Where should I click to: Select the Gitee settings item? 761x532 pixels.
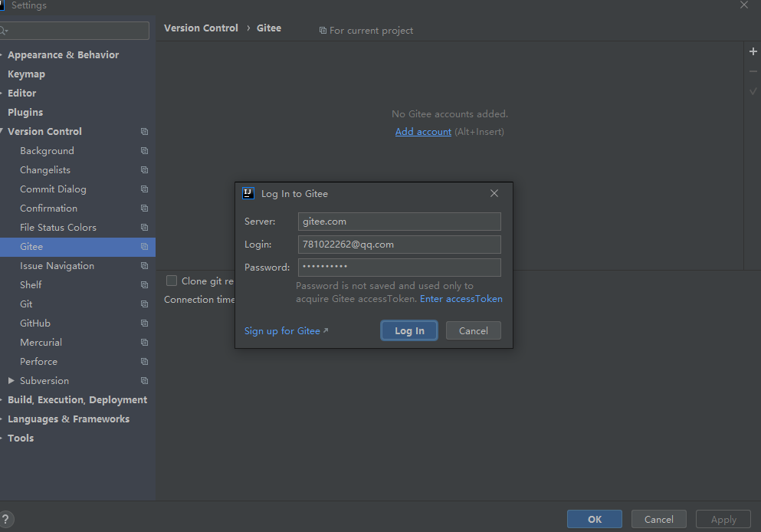click(77, 247)
